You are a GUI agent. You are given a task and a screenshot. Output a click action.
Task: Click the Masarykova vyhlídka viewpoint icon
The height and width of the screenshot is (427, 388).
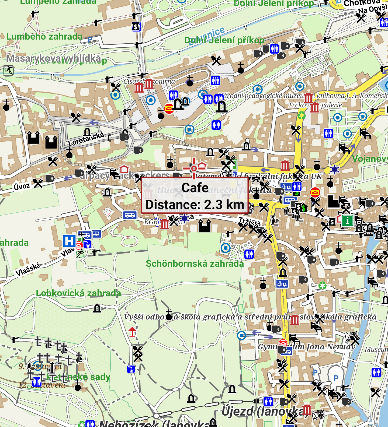(x=8, y=70)
